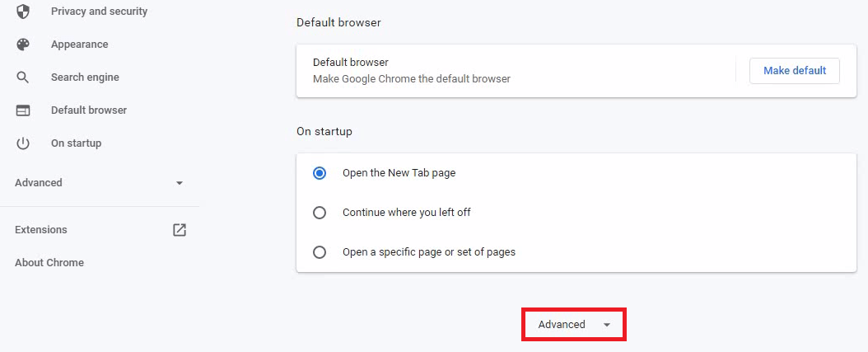Screen dimensions: 868x352
Task: Expand the sidebar Advanced section arrow
Action: [x=180, y=183]
